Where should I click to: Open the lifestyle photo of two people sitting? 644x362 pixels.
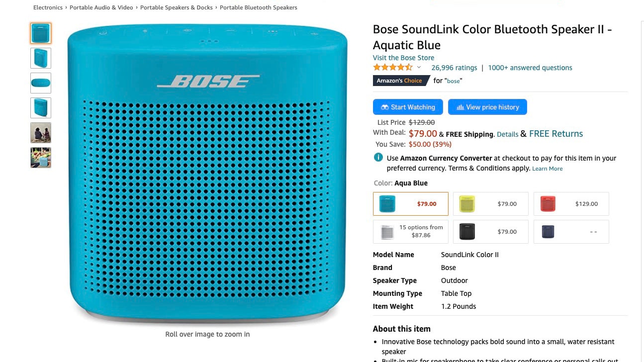41,133
